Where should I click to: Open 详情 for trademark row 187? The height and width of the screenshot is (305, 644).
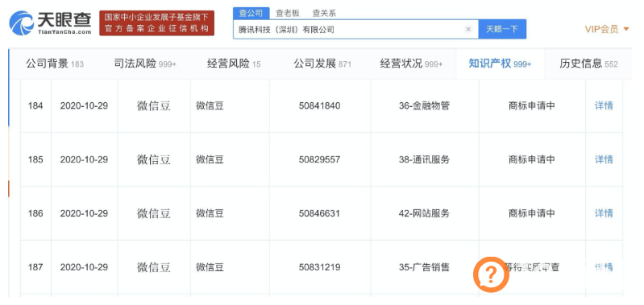click(x=604, y=267)
